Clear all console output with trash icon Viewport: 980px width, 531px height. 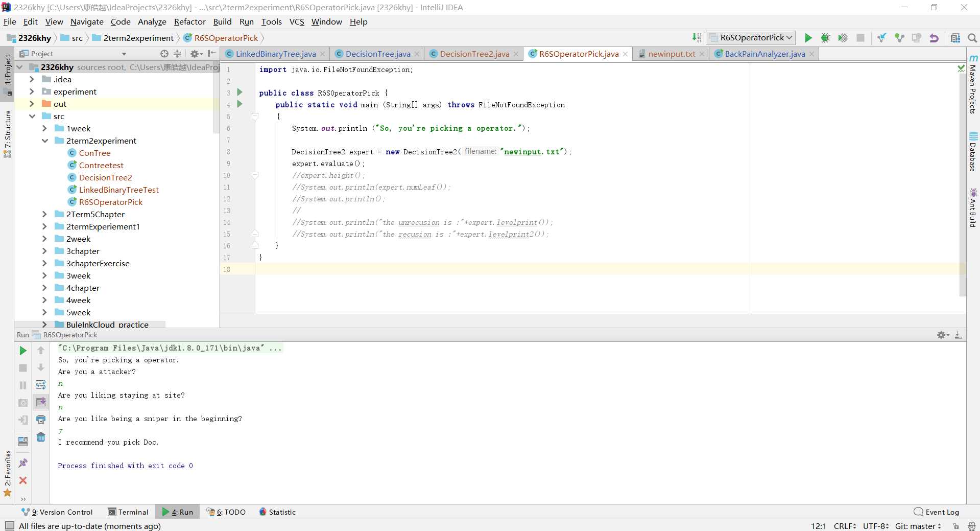pos(41,437)
